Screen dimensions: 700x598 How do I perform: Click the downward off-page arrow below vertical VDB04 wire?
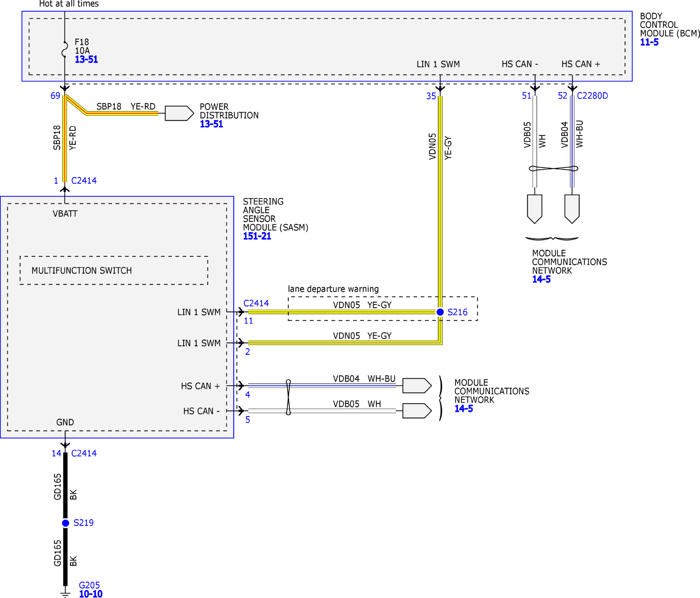tap(572, 209)
